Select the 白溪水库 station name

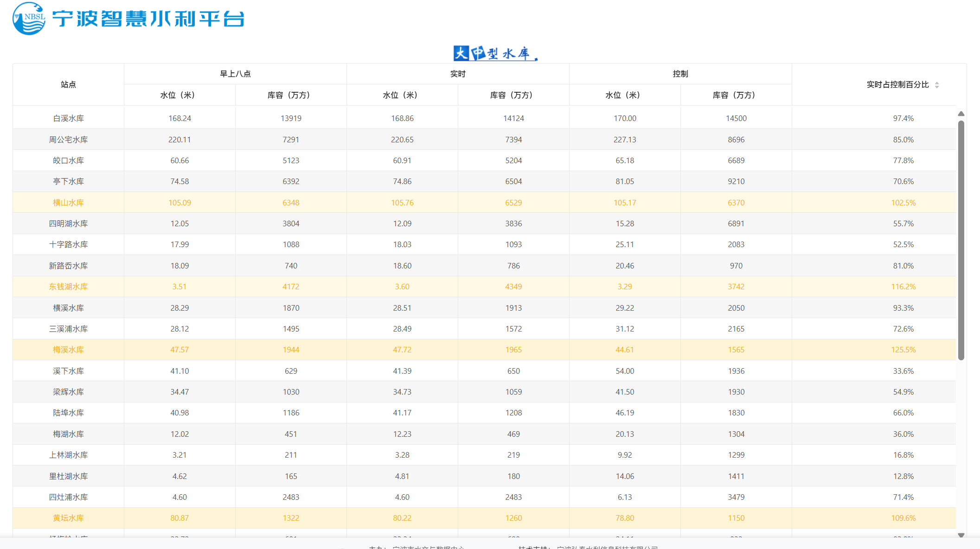pyautogui.click(x=68, y=118)
